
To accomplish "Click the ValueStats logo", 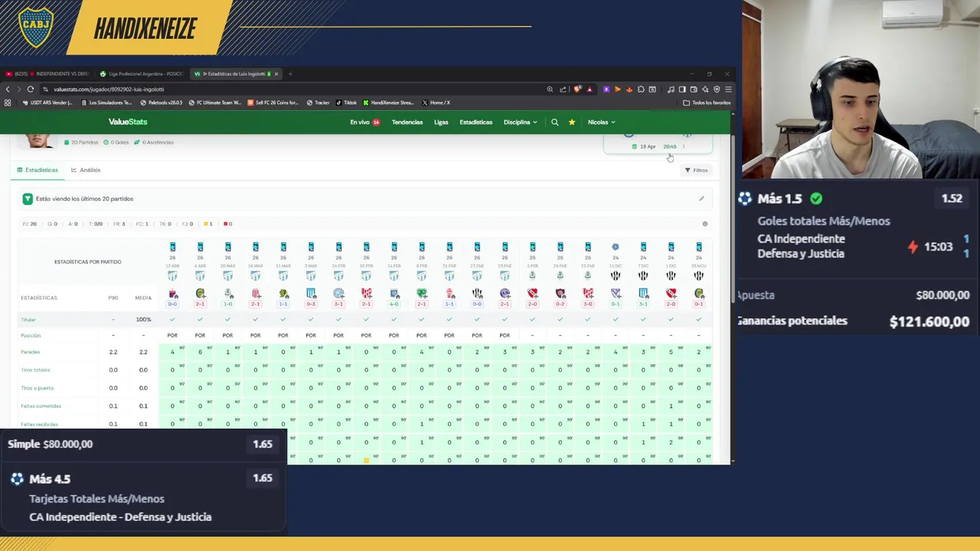I will coord(128,122).
